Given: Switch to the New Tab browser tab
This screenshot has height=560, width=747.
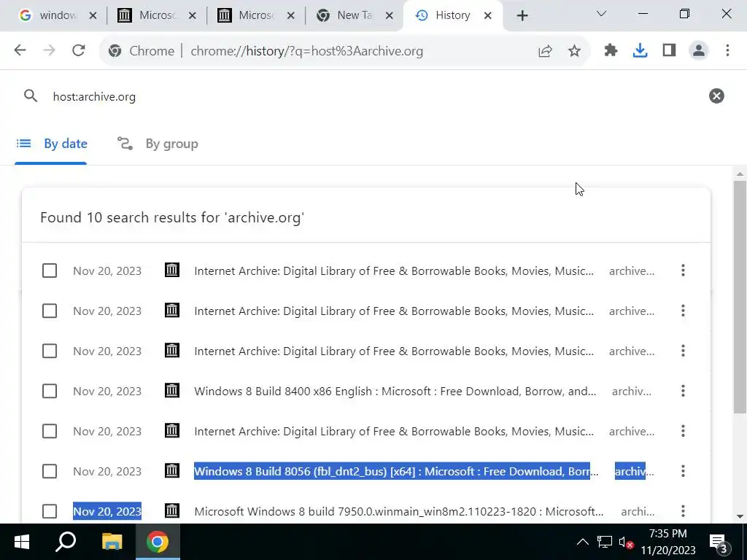Looking at the screenshot, I should coord(355,16).
